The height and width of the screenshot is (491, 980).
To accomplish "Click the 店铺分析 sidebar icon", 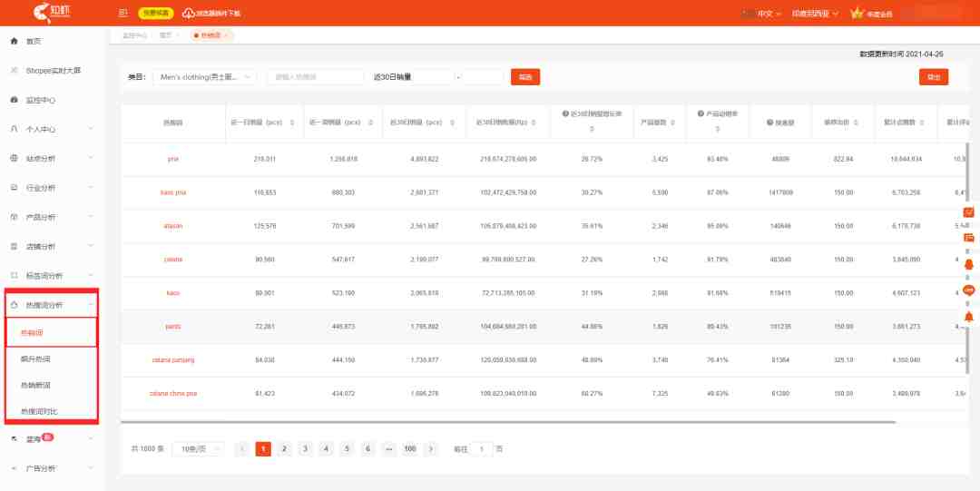I will point(14,247).
